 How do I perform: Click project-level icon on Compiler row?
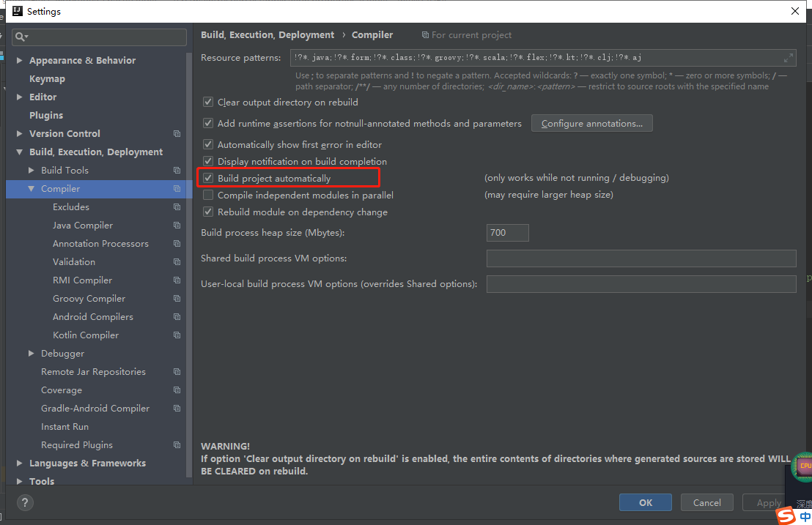[177, 189]
